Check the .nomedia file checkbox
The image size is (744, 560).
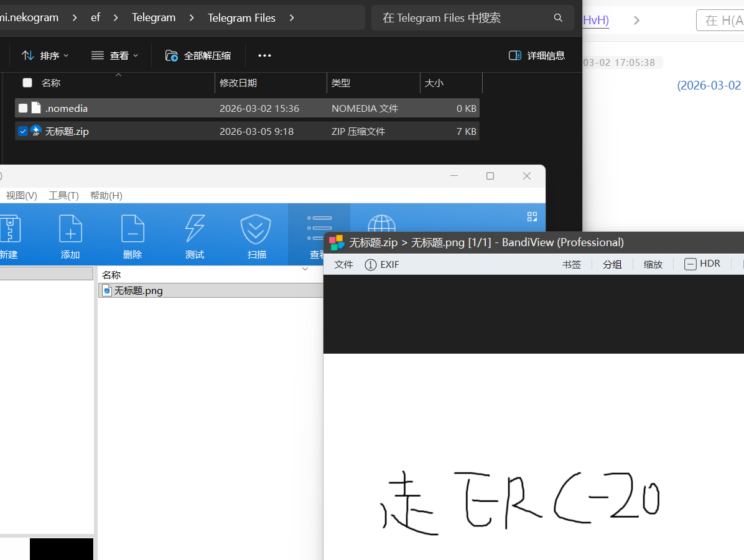[23, 108]
